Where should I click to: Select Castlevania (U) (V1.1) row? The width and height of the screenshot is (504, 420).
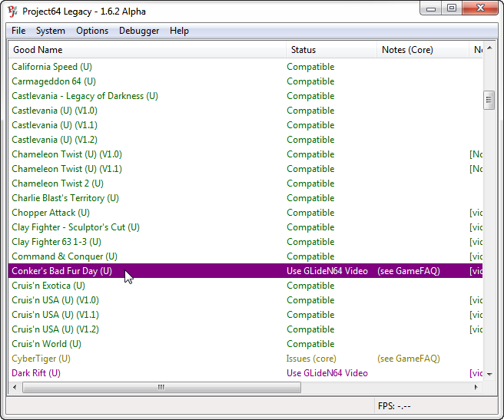246,125
